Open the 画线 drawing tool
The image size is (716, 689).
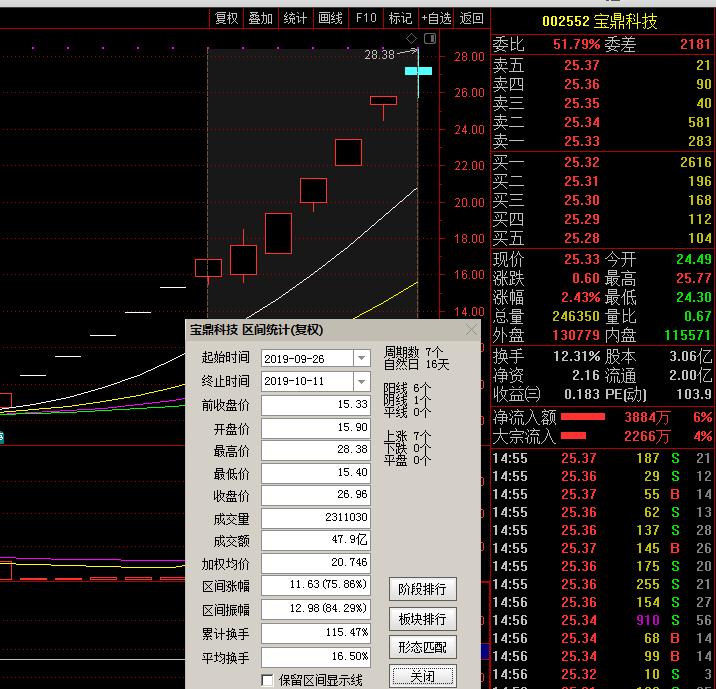(330, 18)
